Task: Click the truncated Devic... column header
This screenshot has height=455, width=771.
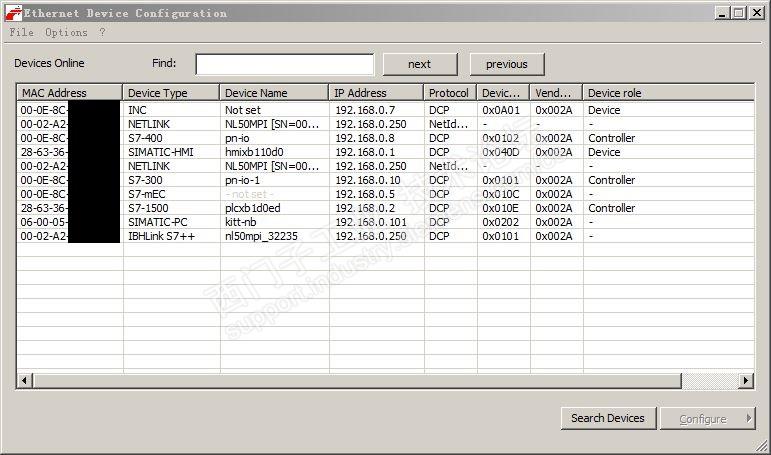Action: 503,93
